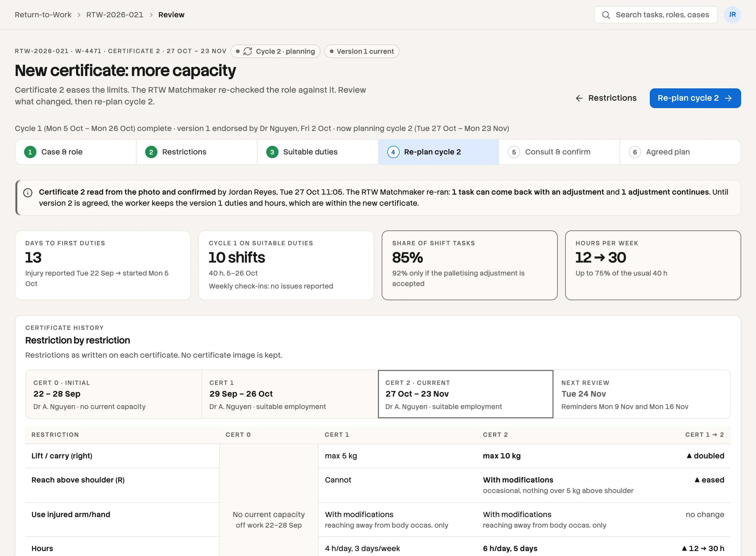Select the Agreed plan step

click(x=680, y=152)
